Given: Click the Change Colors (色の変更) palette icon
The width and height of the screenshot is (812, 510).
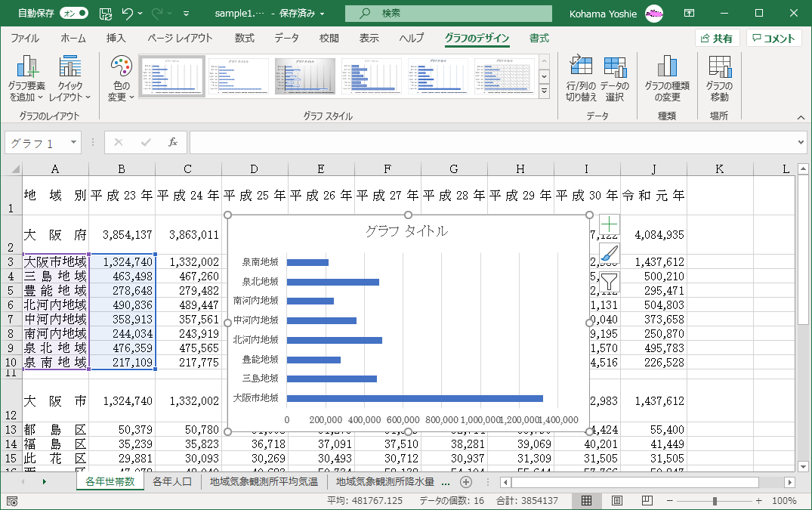Looking at the screenshot, I should tap(121, 68).
